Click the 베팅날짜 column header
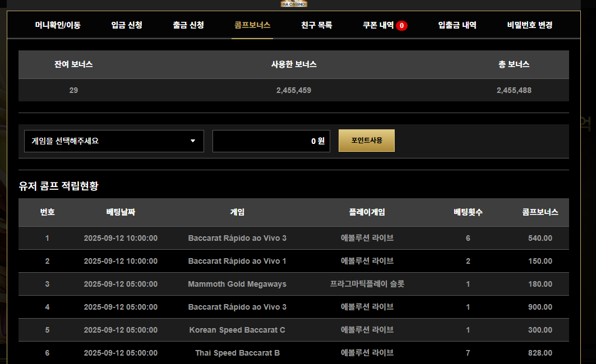 click(x=121, y=212)
